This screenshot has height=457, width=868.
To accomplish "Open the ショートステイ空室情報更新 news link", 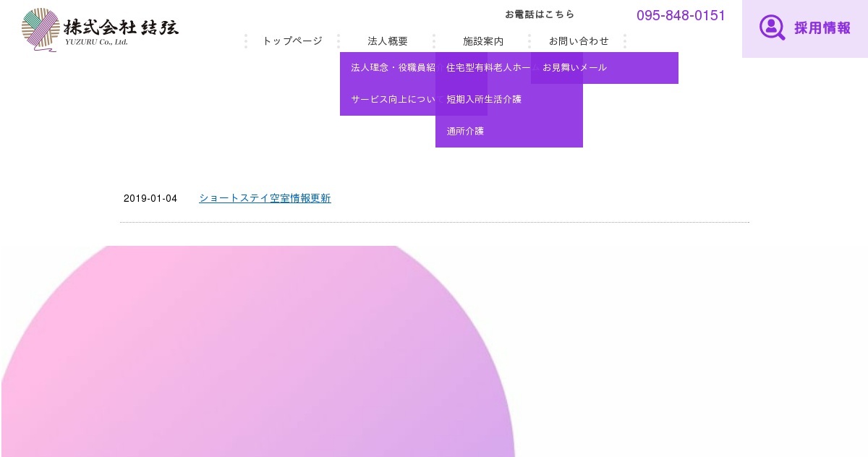I will tap(265, 198).
